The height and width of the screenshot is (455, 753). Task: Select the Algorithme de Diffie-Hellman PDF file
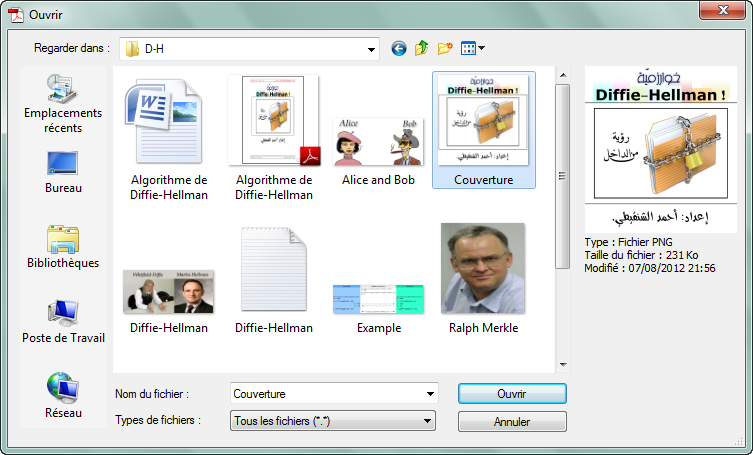point(274,138)
